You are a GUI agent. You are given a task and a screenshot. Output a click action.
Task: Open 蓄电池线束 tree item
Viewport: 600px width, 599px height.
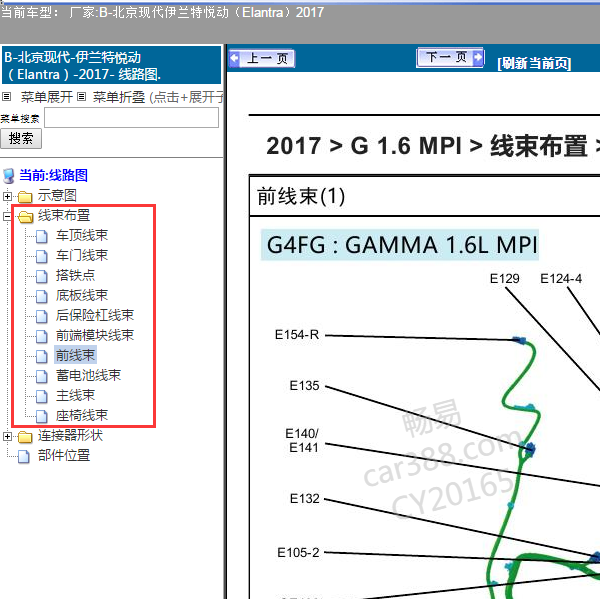88,375
